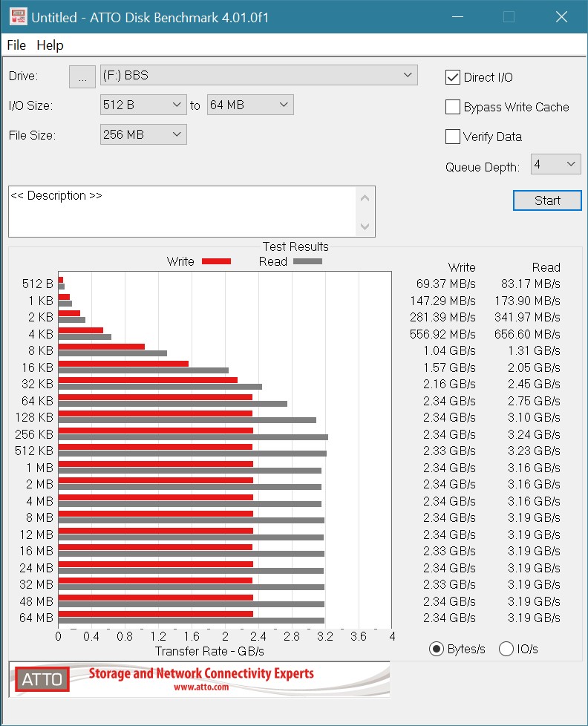Click the banner text 'Storage and Network Connectivity Experts'
Viewport: 588px width, 726px height.
[x=201, y=673]
